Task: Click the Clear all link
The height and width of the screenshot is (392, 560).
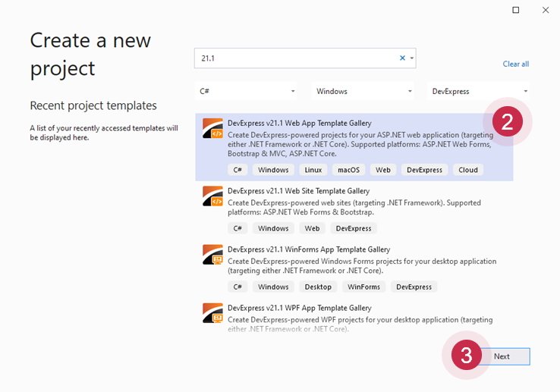Action: [x=516, y=64]
